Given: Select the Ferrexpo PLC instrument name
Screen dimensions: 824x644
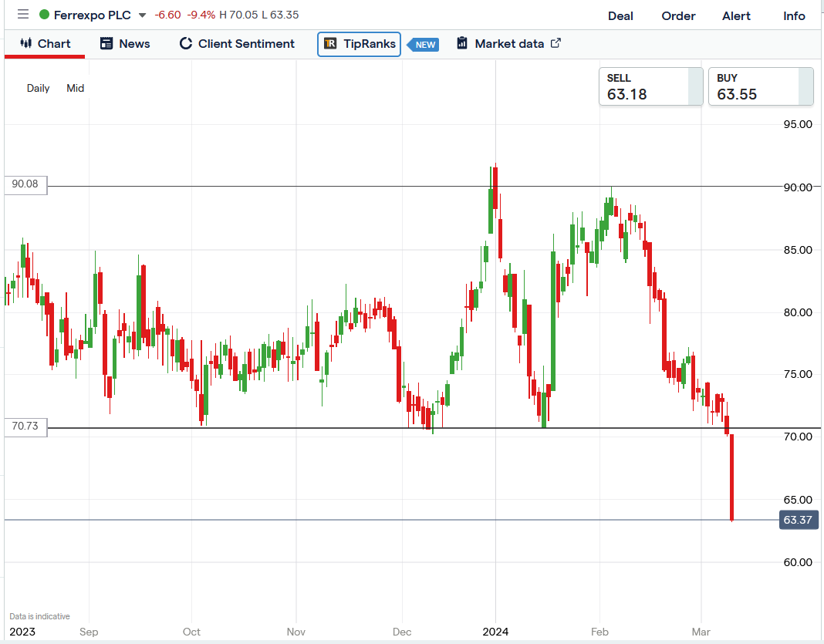Looking at the screenshot, I should click(x=92, y=15).
